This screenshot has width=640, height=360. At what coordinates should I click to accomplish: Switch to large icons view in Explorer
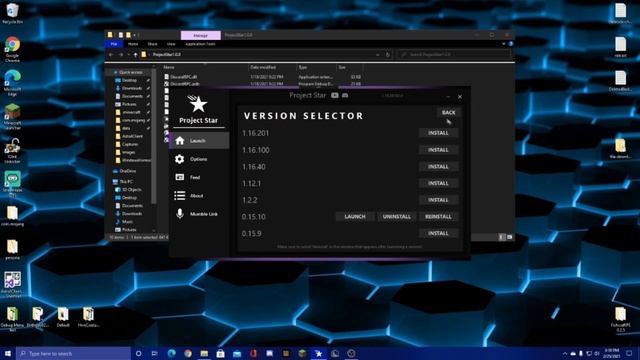click(x=509, y=237)
